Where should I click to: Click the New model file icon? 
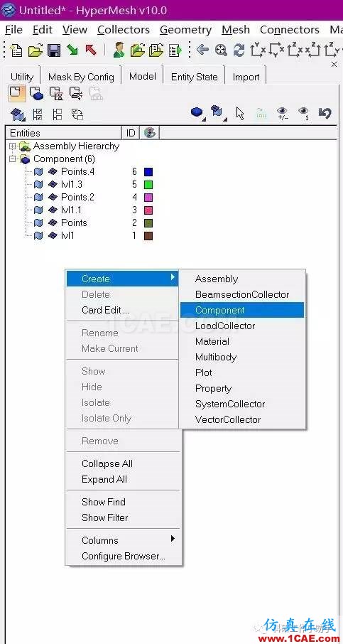tap(16, 50)
